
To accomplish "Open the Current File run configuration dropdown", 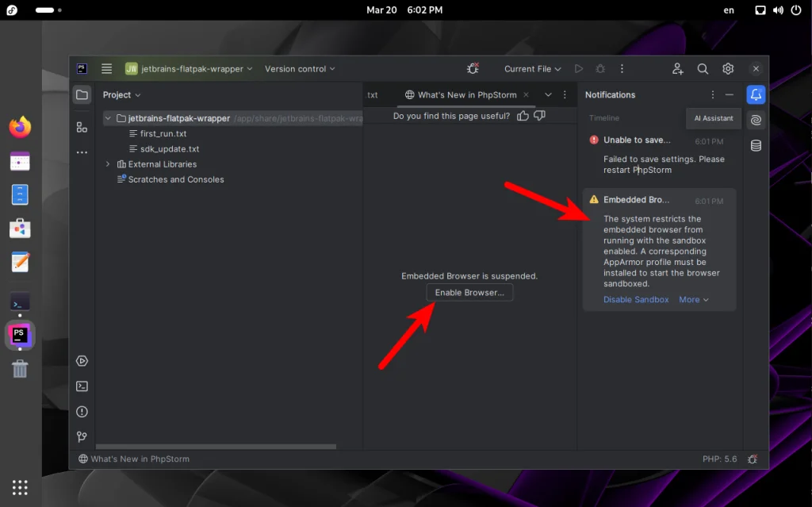I will pos(530,68).
